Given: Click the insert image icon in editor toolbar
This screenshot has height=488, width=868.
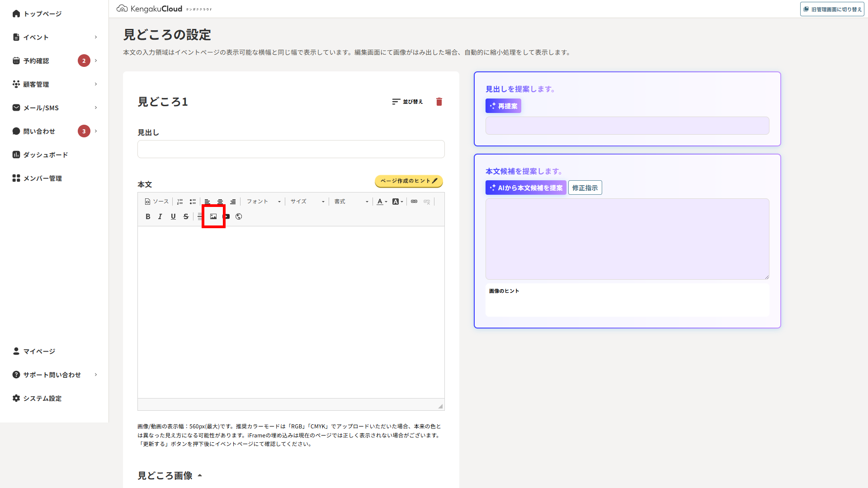Looking at the screenshot, I should pyautogui.click(x=213, y=216).
